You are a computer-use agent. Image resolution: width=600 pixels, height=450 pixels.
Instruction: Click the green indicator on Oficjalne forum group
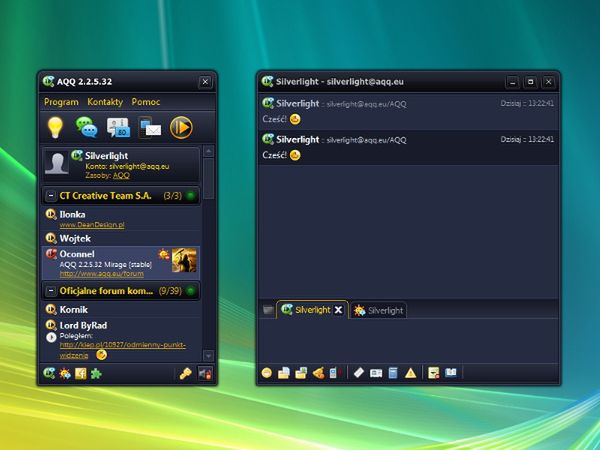coord(190,291)
